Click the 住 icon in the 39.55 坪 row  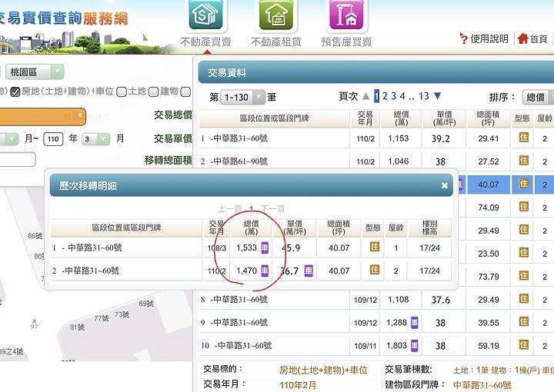(524, 321)
